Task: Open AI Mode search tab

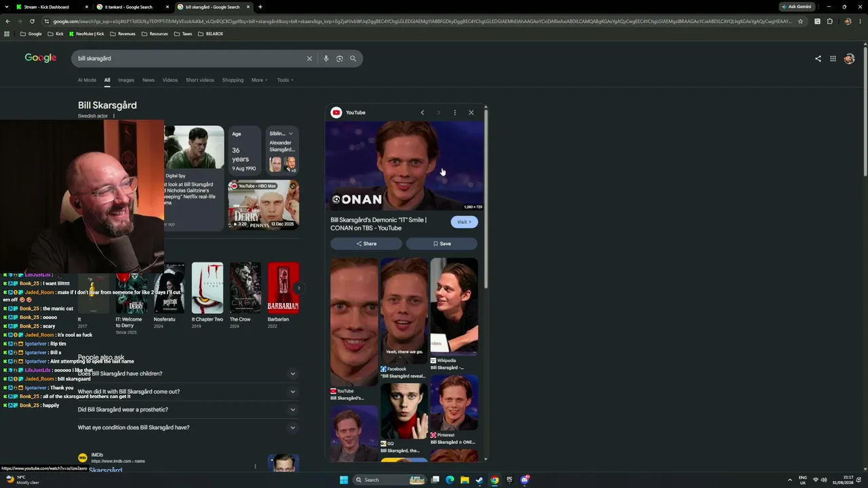Action: tap(87, 80)
